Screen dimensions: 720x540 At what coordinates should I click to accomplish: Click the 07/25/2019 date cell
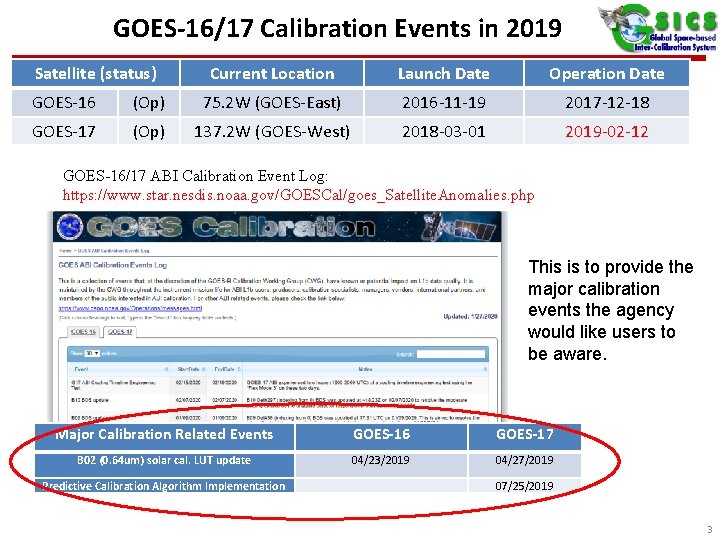(524, 486)
